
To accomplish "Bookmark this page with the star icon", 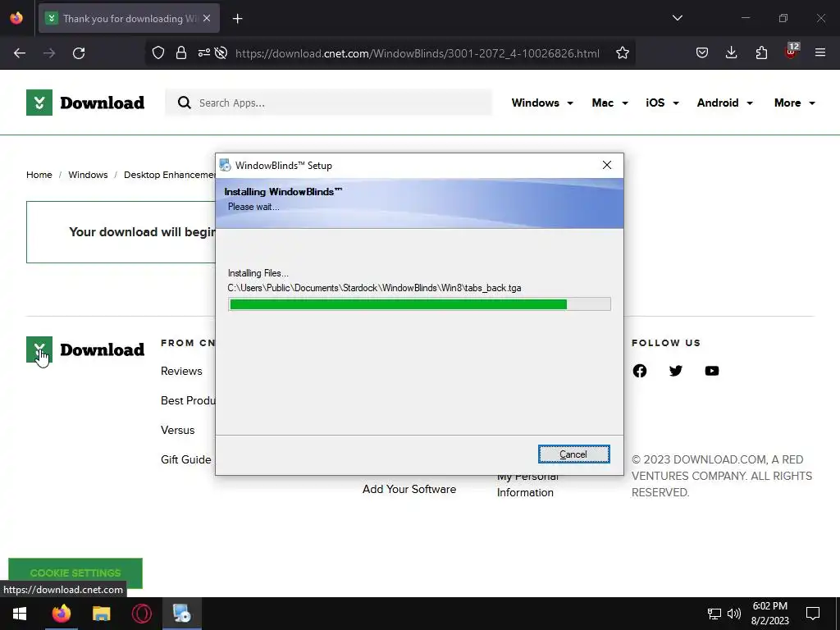I will tap(623, 53).
